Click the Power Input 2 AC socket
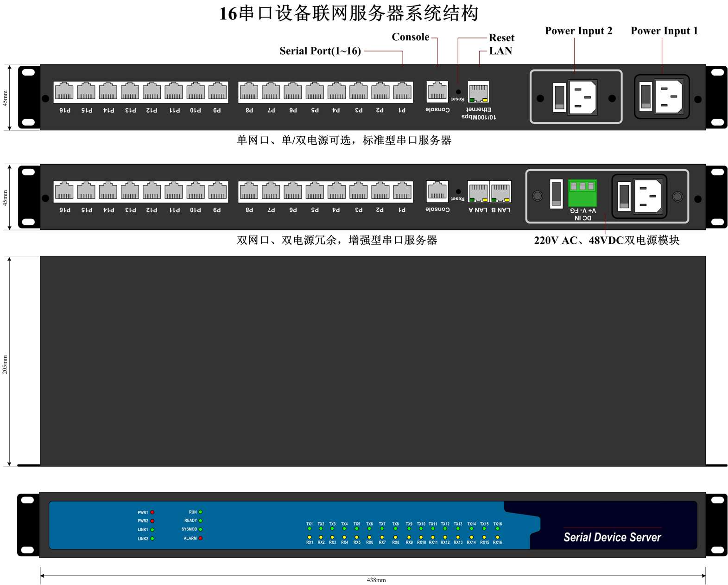The height and width of the screenshot is (585, 728). [582, 97]
